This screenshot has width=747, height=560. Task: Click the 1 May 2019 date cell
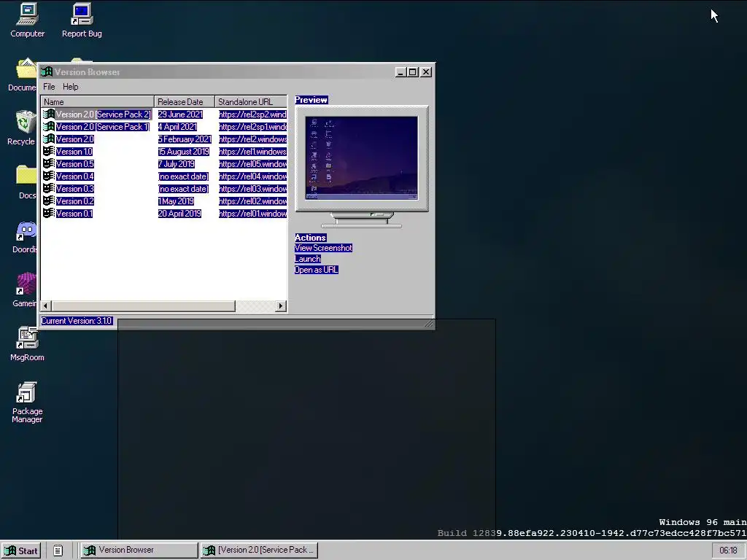click(176, 201)
